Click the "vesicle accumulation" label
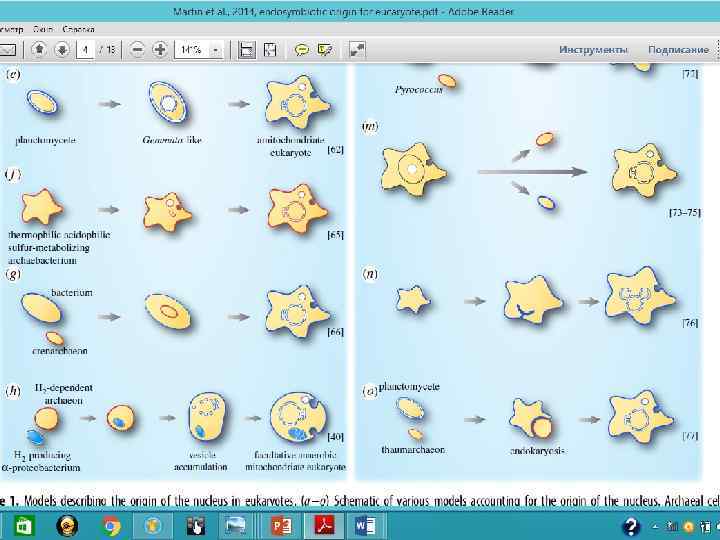Image resolution: width=720 pixels, height=540 pixels. point(201,461)
